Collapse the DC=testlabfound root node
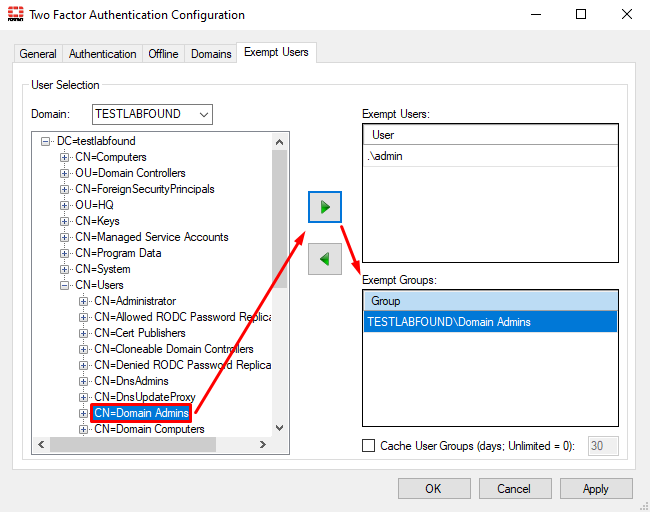650x512 pixels. [x=46, y=141]
